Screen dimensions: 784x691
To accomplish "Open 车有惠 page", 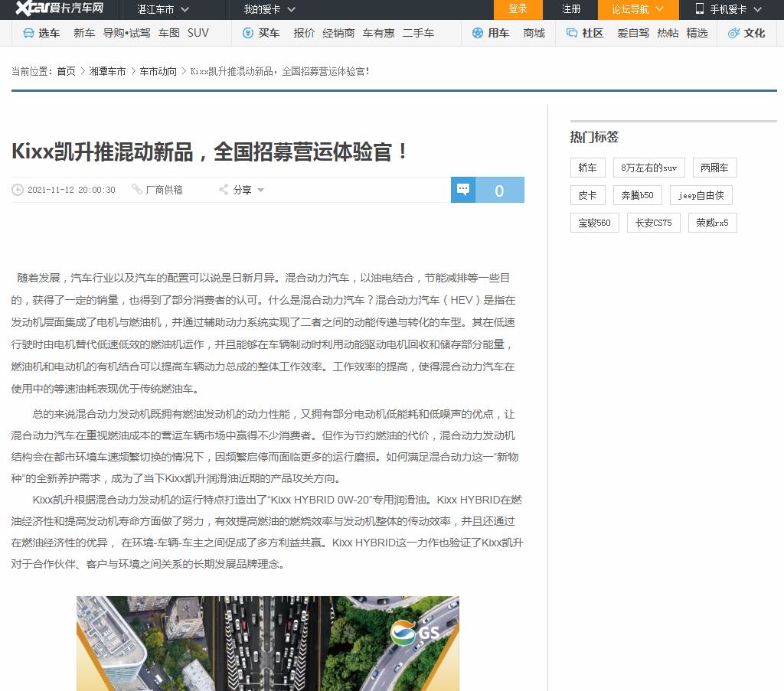I will click(x=378, y=33).
